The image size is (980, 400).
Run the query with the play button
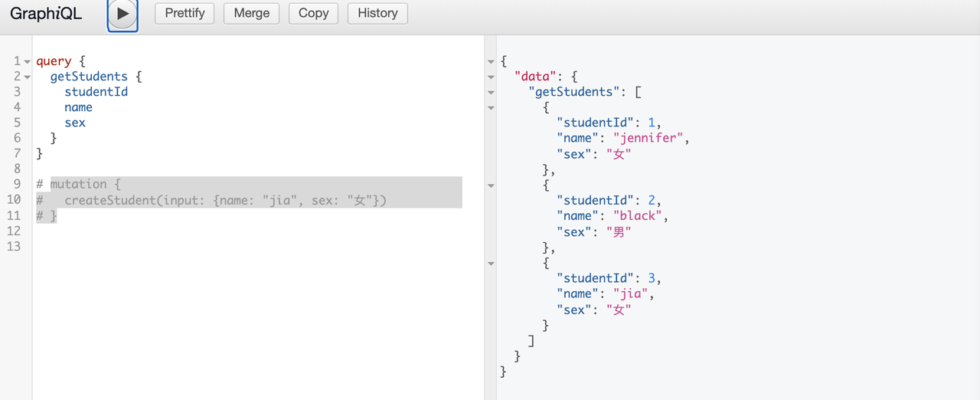[x=122, y=14]
